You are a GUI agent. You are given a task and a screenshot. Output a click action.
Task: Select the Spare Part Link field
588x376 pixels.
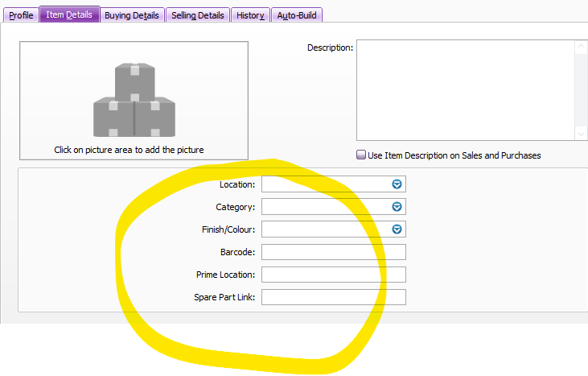pyautogui.click(x=333, y=297)
